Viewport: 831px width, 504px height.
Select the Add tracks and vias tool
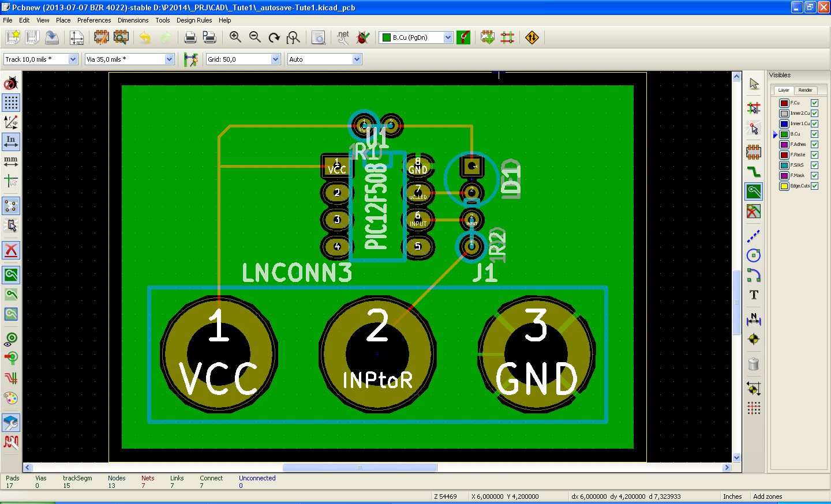pos(754,171)
